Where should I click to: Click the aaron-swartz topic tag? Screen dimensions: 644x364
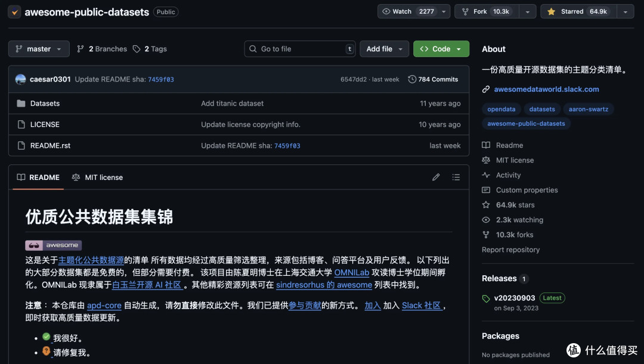point(588,109)
